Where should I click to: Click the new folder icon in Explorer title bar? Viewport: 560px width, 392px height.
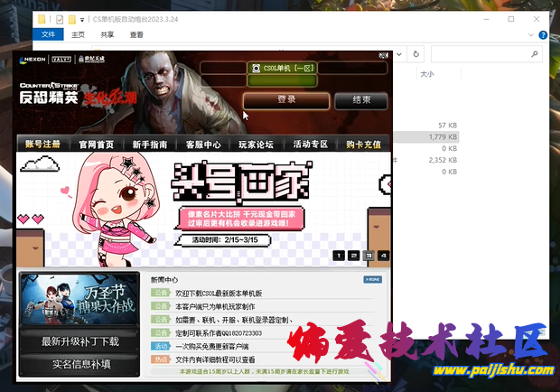tap(72, 19)
